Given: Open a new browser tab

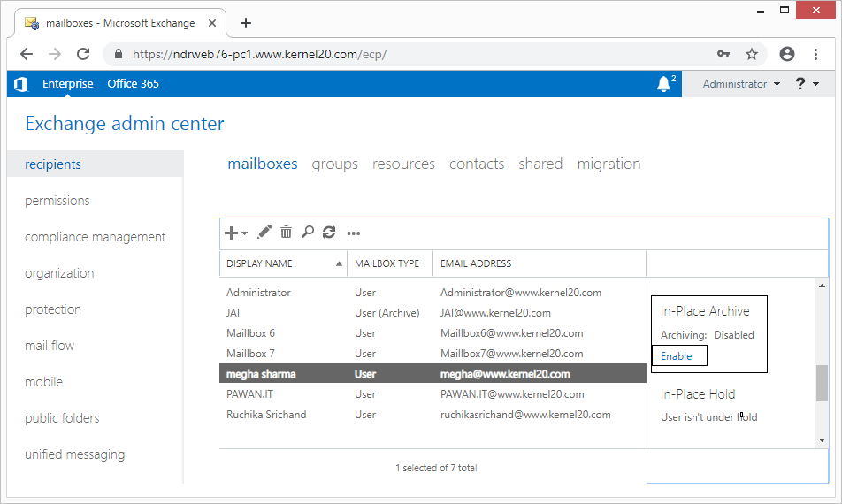Looking at the screenshot, I should pyautogui.click(x=245, y=23).
